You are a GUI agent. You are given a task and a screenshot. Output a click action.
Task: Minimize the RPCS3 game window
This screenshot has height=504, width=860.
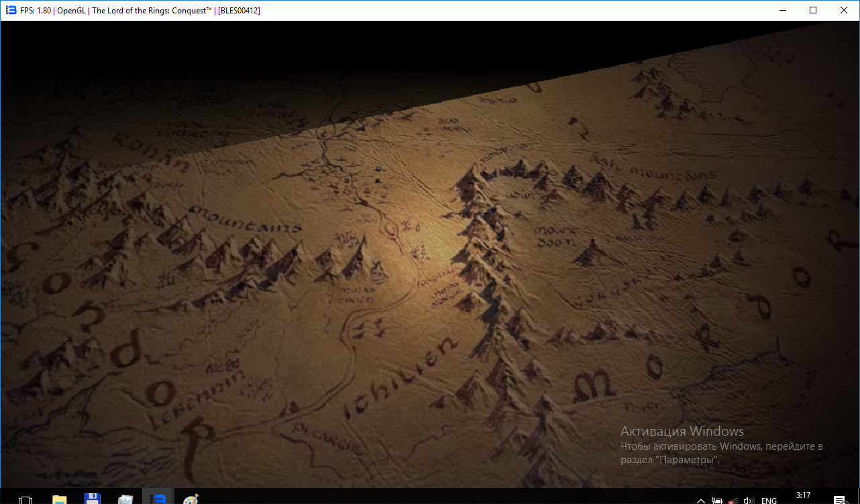pyautogui.click(x=782, y=10)
